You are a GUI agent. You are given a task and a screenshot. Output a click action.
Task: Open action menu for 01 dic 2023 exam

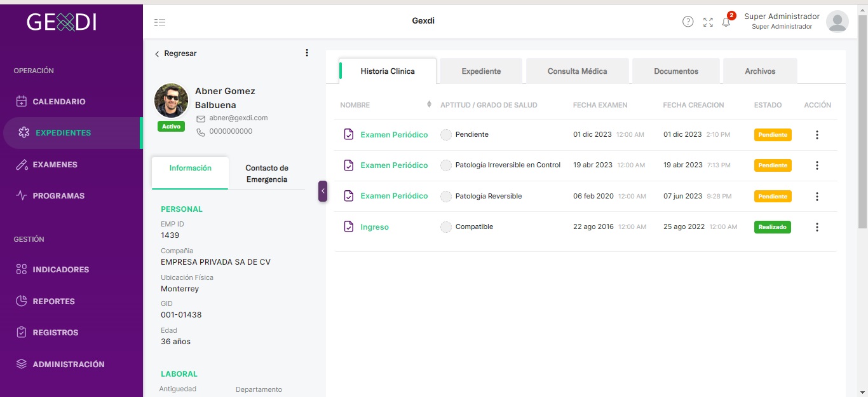(x=817, y=135)
